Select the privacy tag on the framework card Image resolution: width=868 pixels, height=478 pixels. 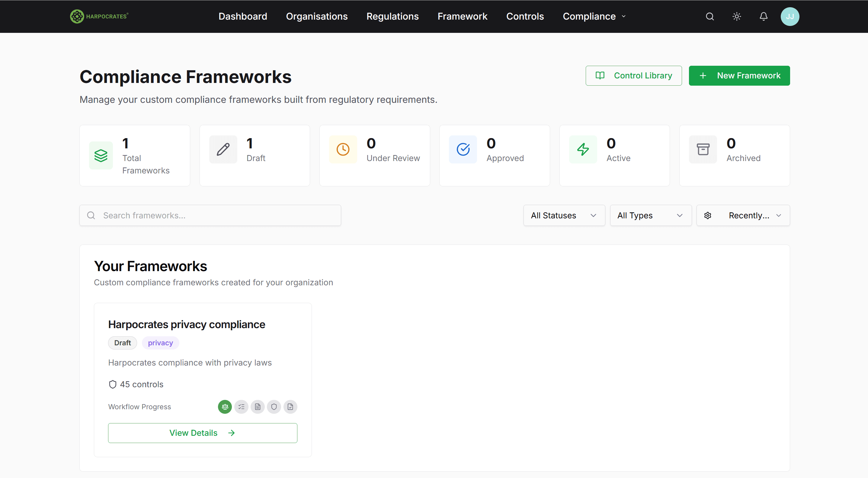coord(160,343)
